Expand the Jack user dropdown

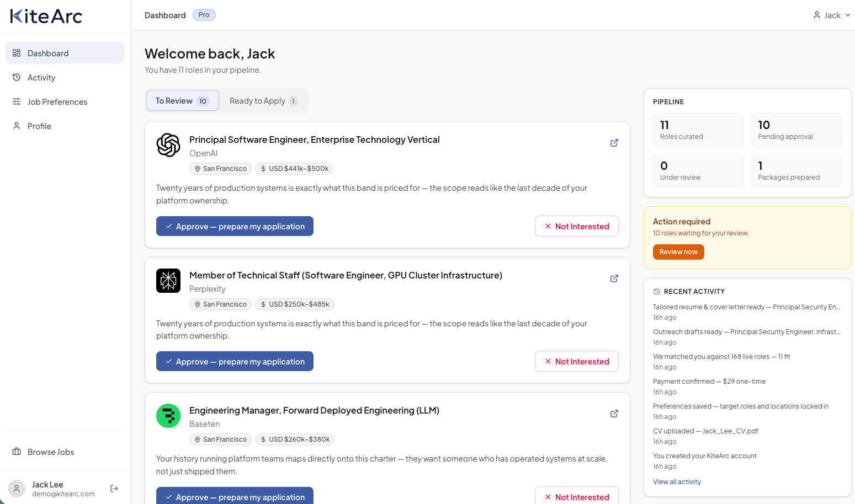coord(832,15)
